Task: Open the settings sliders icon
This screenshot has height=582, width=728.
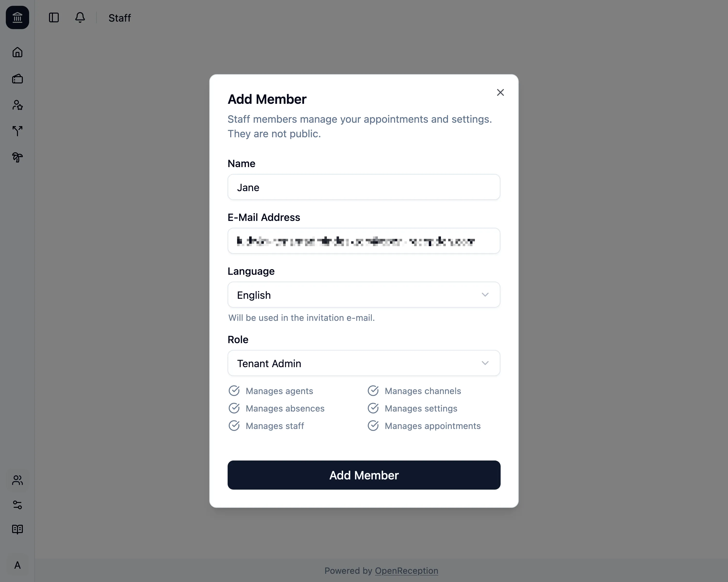Action: pos(17,505)
